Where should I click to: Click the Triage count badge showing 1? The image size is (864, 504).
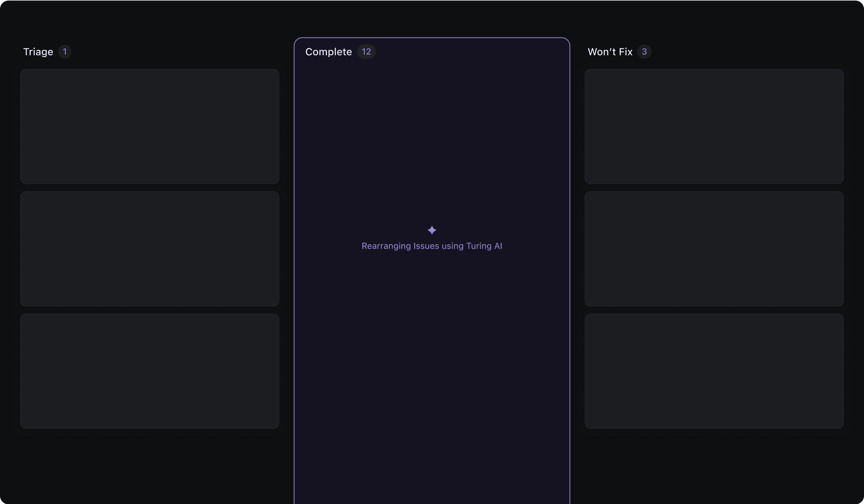65,52
